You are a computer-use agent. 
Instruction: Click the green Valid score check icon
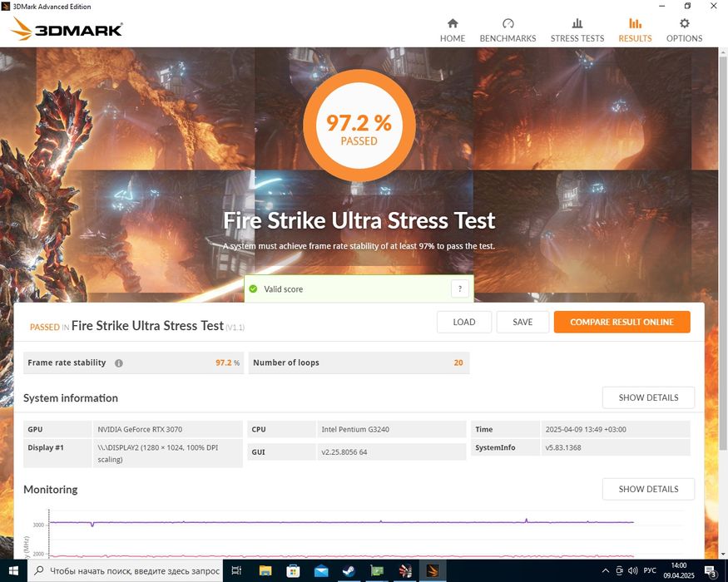pyautogui.click(x=253, y=289)
